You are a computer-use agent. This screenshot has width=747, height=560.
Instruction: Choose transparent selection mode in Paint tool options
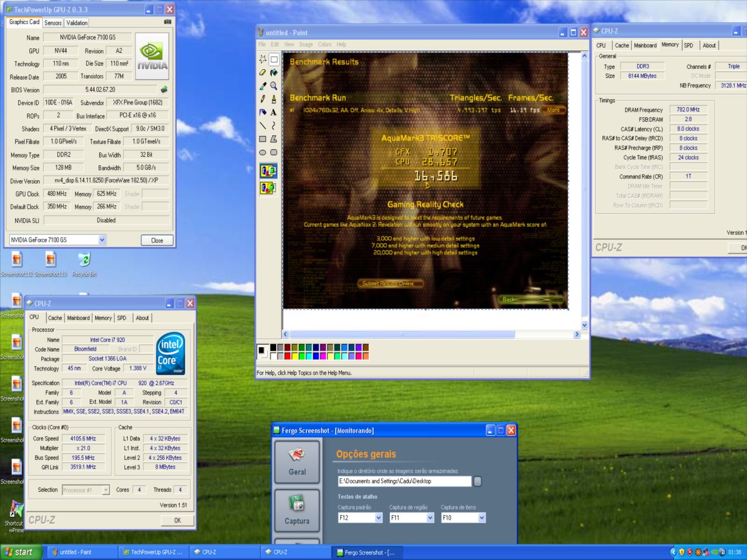click(x=268, y=188)
